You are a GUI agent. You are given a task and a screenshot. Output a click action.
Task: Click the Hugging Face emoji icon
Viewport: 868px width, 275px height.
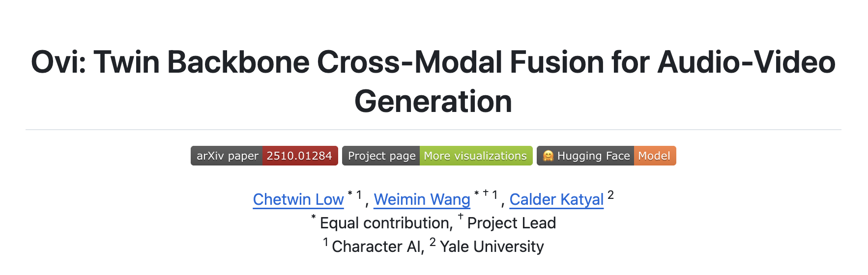(548, 156)
